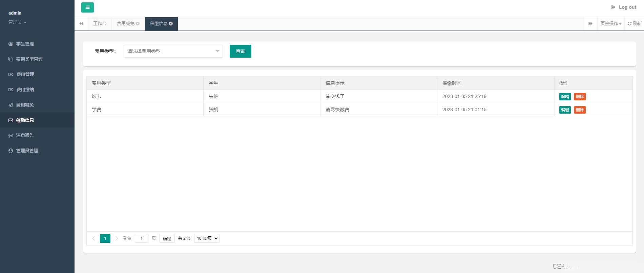This screenshot has width=644, height=273.
Task: Select the 学费 cell
Action: pos(145,110)
